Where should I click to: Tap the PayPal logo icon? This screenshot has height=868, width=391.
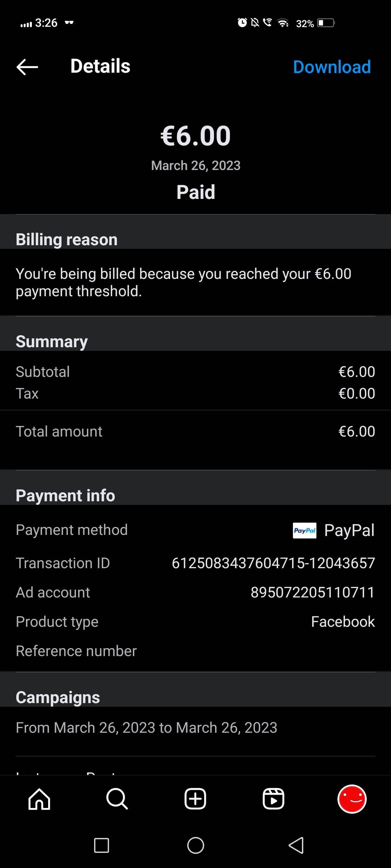coord(304,531)
